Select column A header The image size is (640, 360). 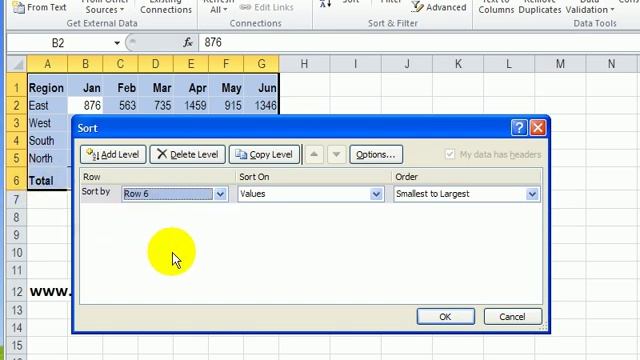tap(47, 64)
